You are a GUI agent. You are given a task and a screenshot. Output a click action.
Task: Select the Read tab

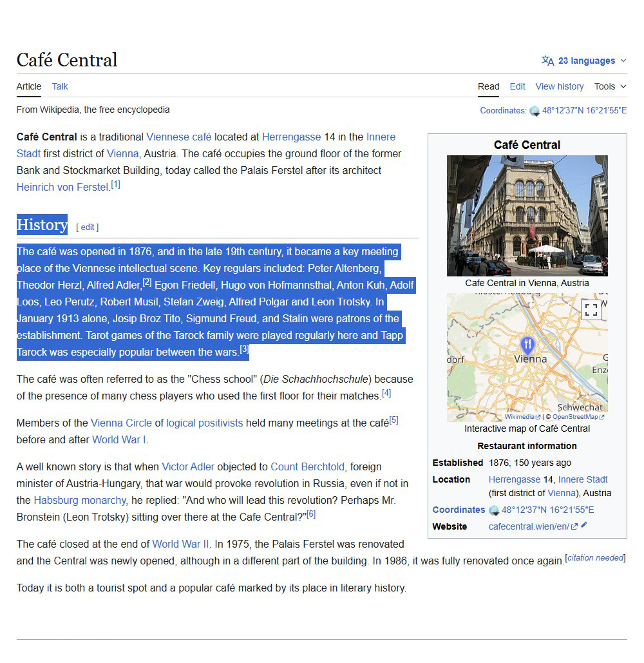489,86
